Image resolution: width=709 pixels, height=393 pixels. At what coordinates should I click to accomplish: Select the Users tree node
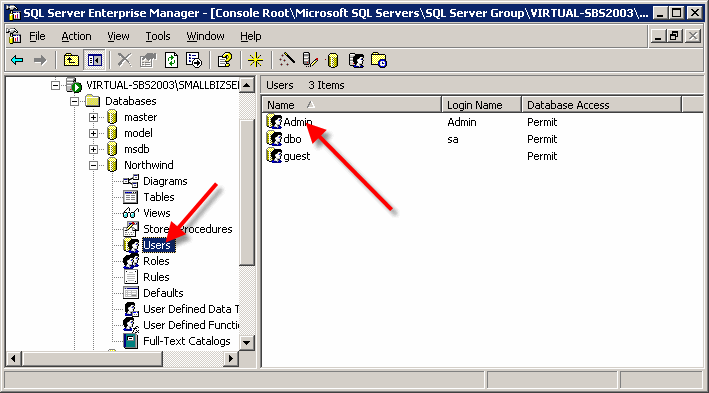click(157, 245)
